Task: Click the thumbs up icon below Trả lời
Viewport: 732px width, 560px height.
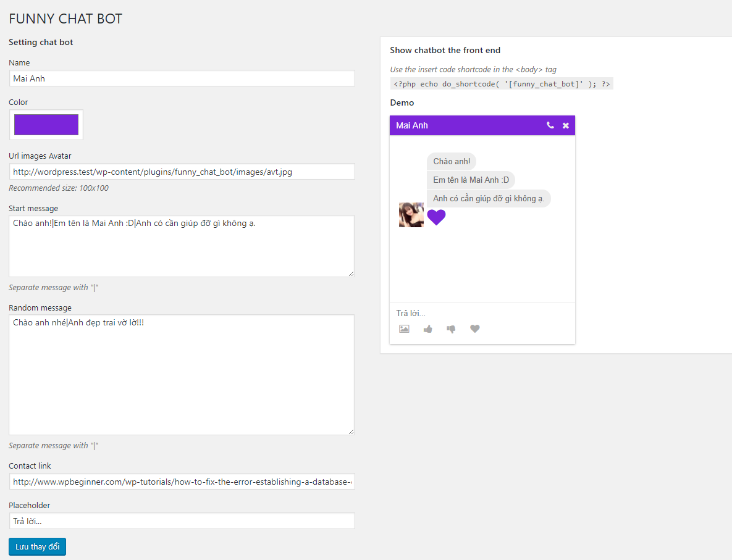Action: pos(427,328)
